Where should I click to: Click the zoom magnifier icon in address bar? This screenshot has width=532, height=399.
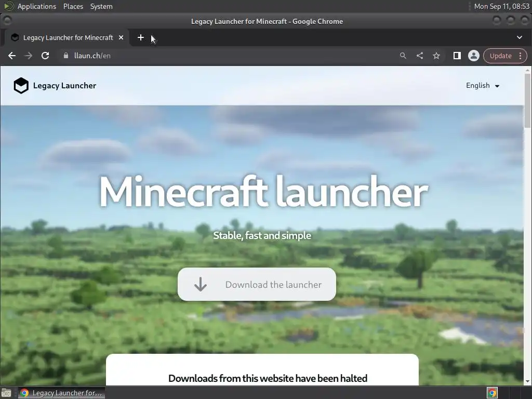coord(403,56)
